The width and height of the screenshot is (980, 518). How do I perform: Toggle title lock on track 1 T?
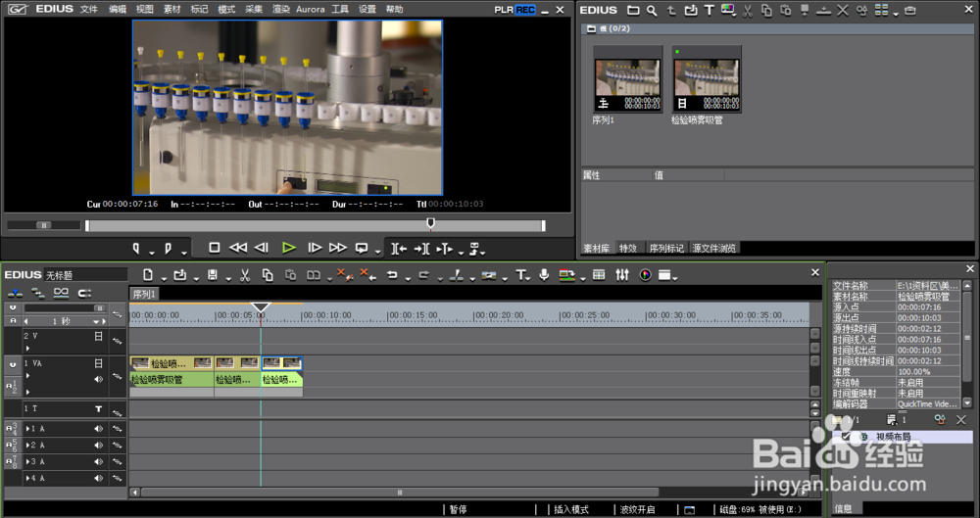click(x=98, y=408)
